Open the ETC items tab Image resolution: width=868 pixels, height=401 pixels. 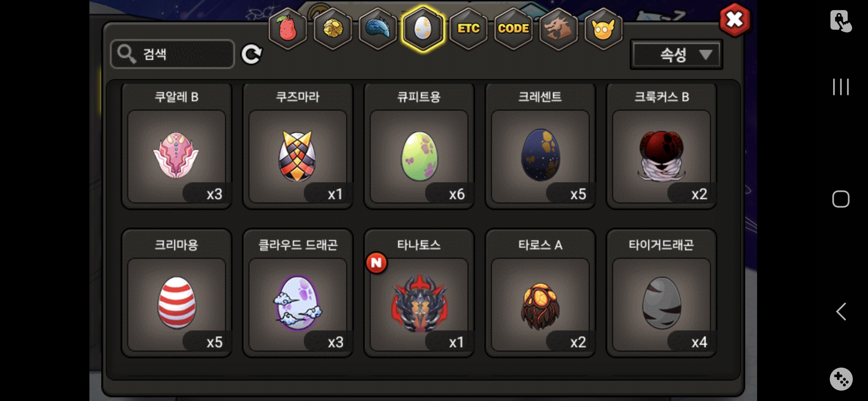(x=468, y=29)
